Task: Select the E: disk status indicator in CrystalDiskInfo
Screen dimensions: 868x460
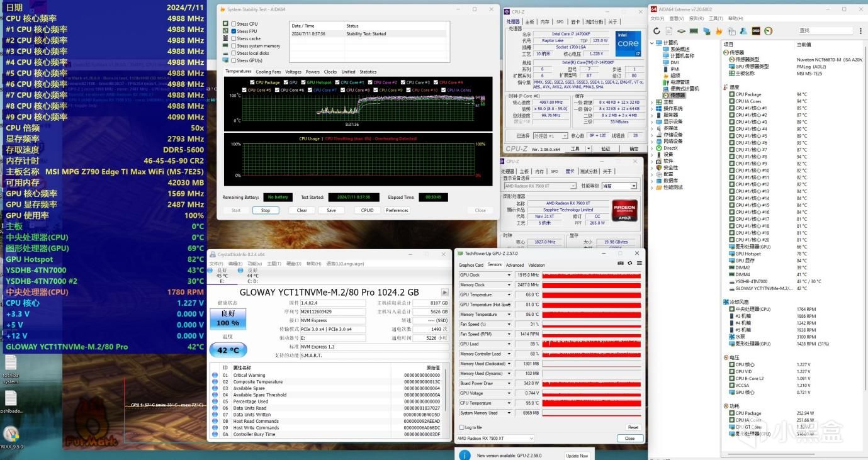Action: pyautogui.click(x=222, y=275)
